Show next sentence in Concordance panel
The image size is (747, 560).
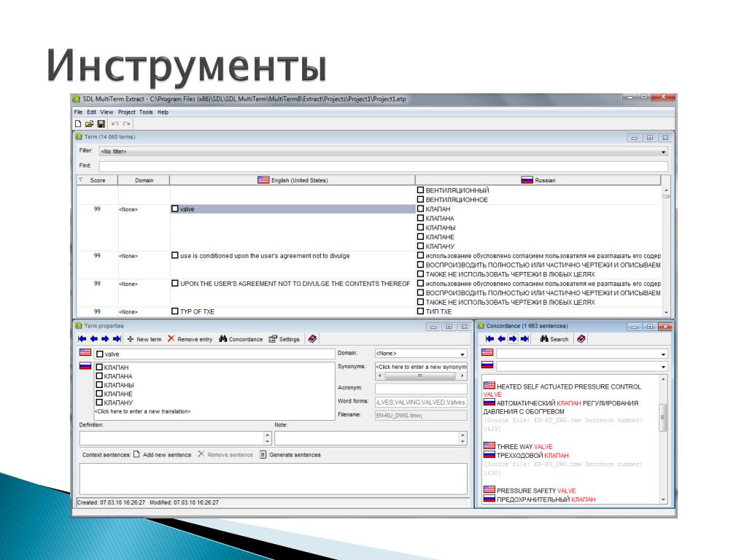(x=513, y=339)
